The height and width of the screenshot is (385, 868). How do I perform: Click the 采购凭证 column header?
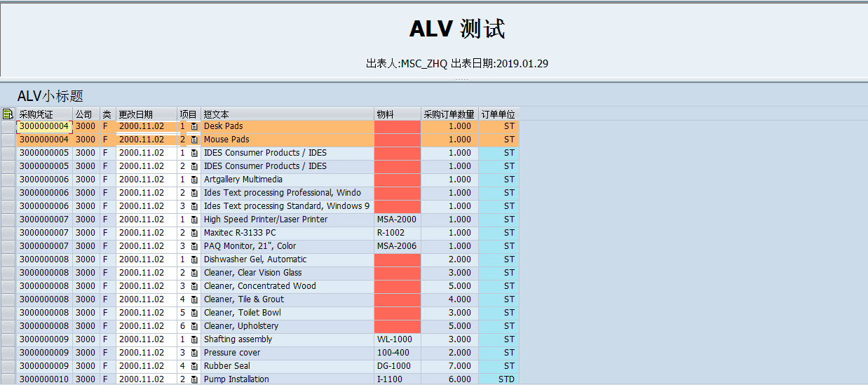(44, 114)
